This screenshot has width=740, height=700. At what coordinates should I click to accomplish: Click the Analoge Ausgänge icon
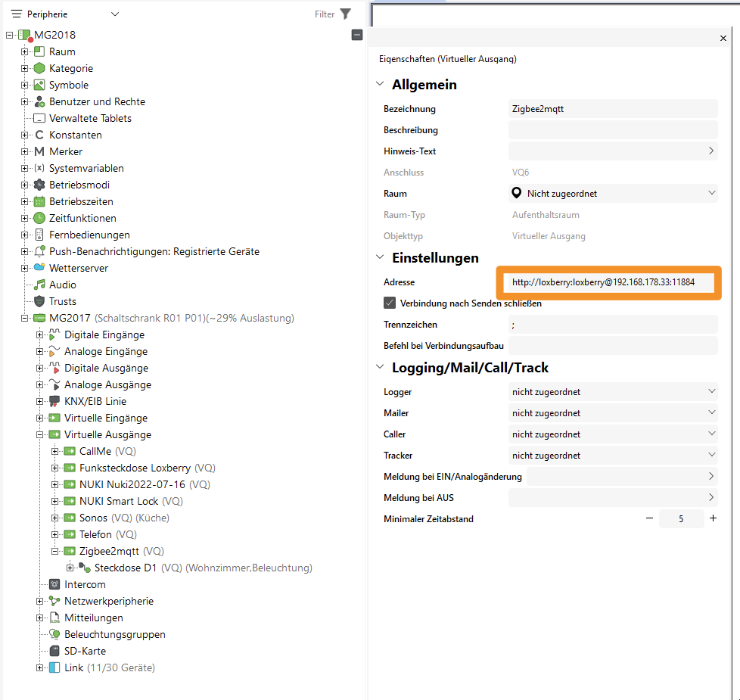click(54, 384)
